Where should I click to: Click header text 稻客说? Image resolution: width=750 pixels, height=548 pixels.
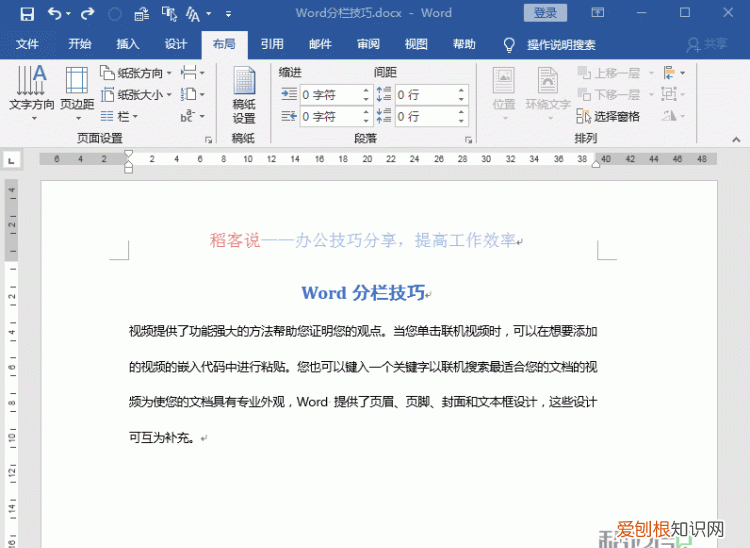234,240
